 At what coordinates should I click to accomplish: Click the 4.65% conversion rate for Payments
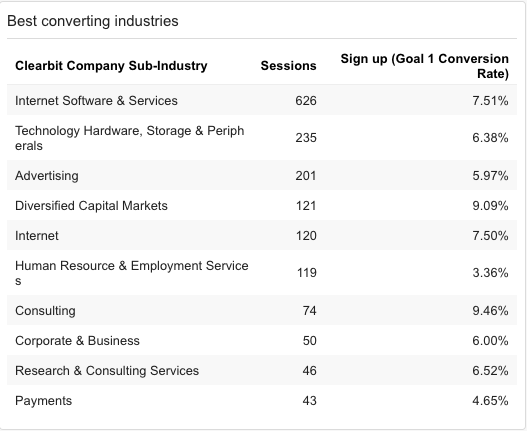(x=490, y=400)
